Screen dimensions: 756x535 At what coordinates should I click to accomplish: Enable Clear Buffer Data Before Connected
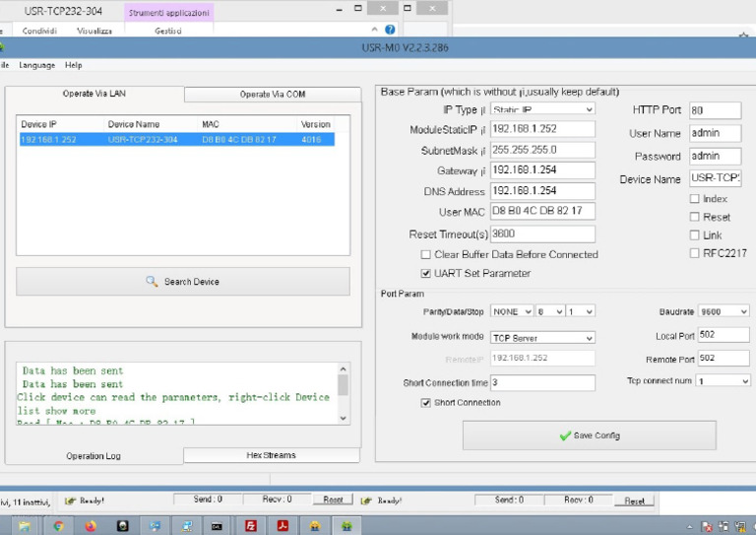tap(425, 254)
